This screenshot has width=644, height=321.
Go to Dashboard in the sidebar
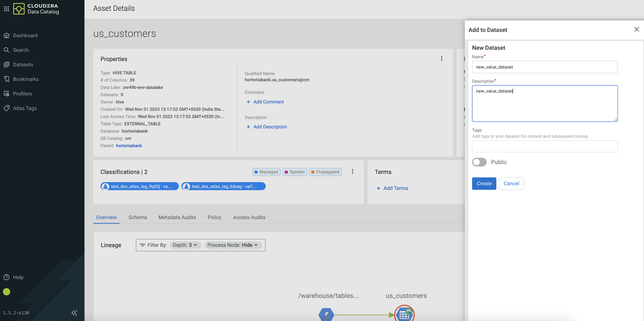point(25,36)
